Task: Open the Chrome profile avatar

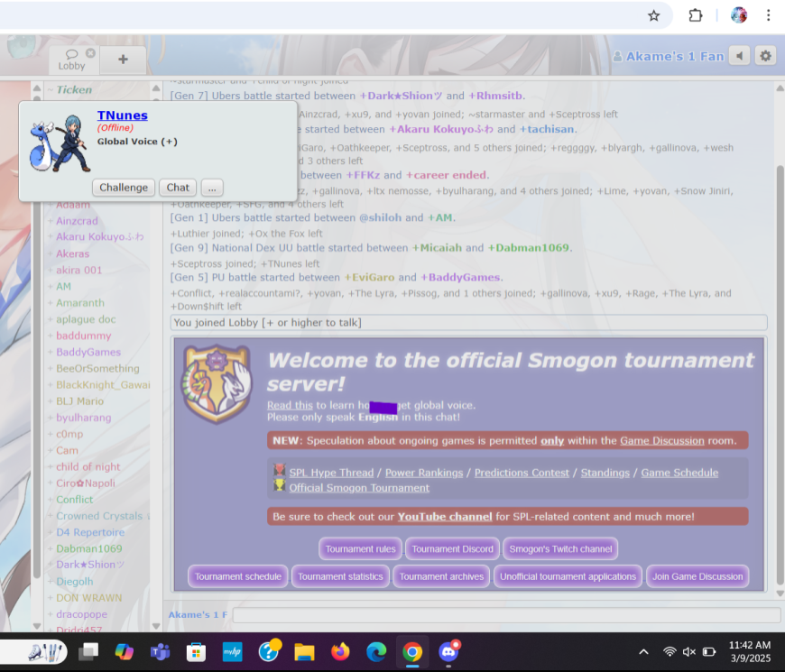Action: point(738,15)
